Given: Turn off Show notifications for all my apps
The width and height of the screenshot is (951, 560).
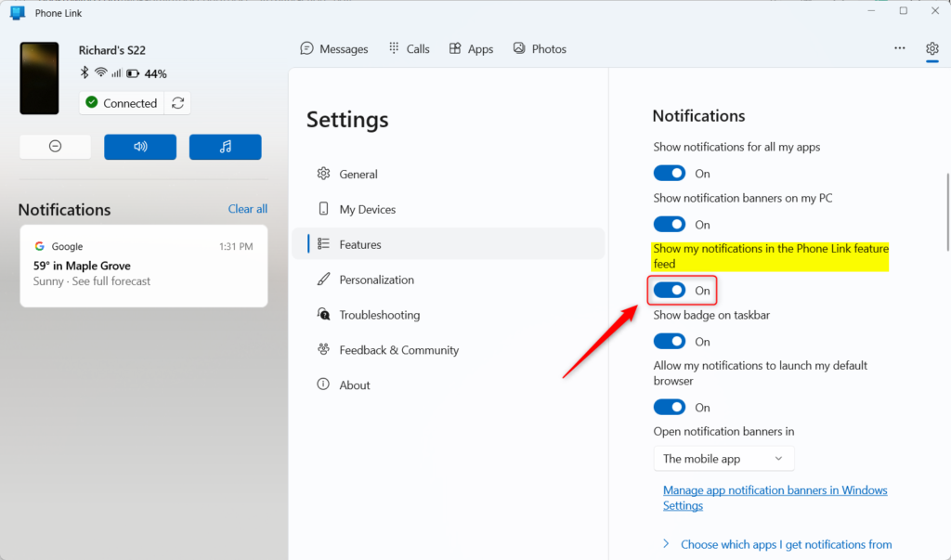Looking at the screenshot, I should [x=670, y=174].
